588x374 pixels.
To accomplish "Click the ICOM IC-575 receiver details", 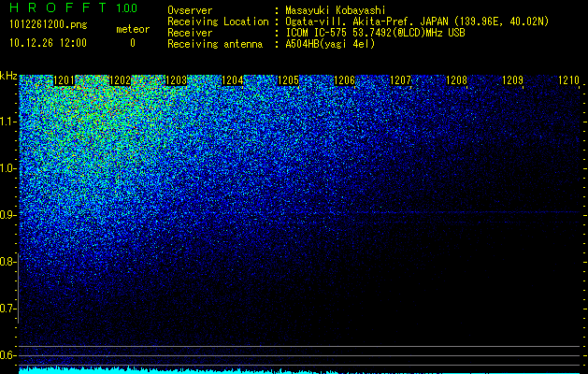I will tap(375, 33).
